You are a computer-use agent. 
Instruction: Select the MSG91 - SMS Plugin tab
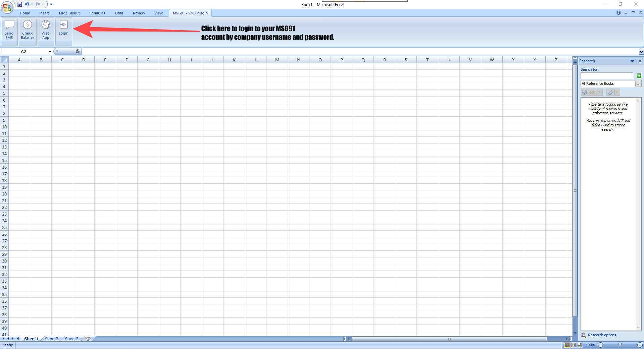pyautogui.click(x=190, y=13)
